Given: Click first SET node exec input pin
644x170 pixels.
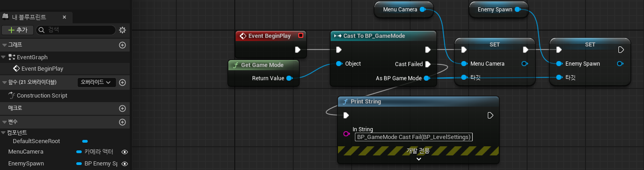Looking at the screenshot, I should [464, 49].
